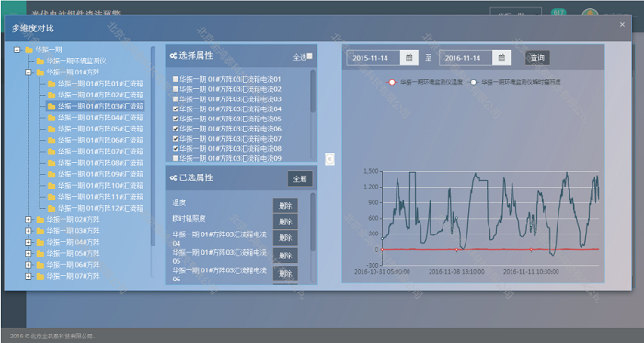Uncheck the 汇流箱电流04 checkbox

176,109
